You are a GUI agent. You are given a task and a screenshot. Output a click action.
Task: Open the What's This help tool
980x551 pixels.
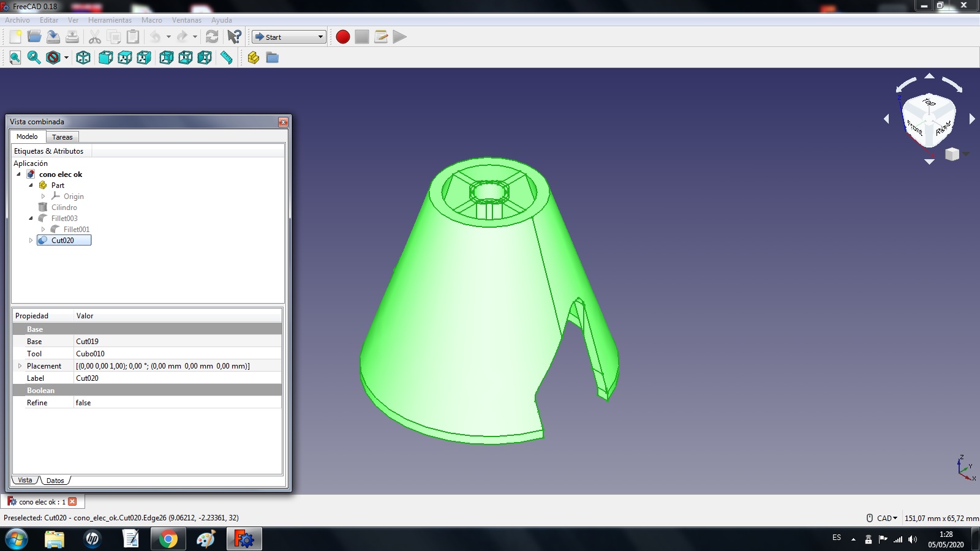click(x=234, y=37)
